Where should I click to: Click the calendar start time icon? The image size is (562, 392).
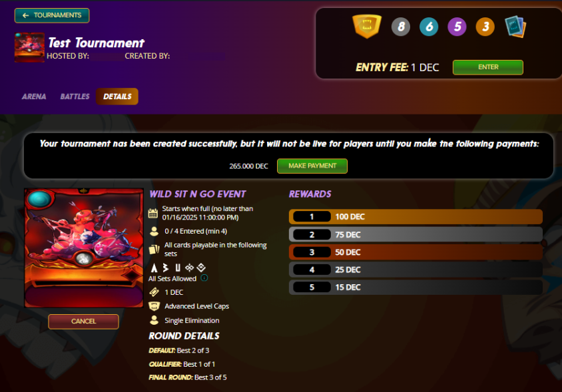[153, 213]
